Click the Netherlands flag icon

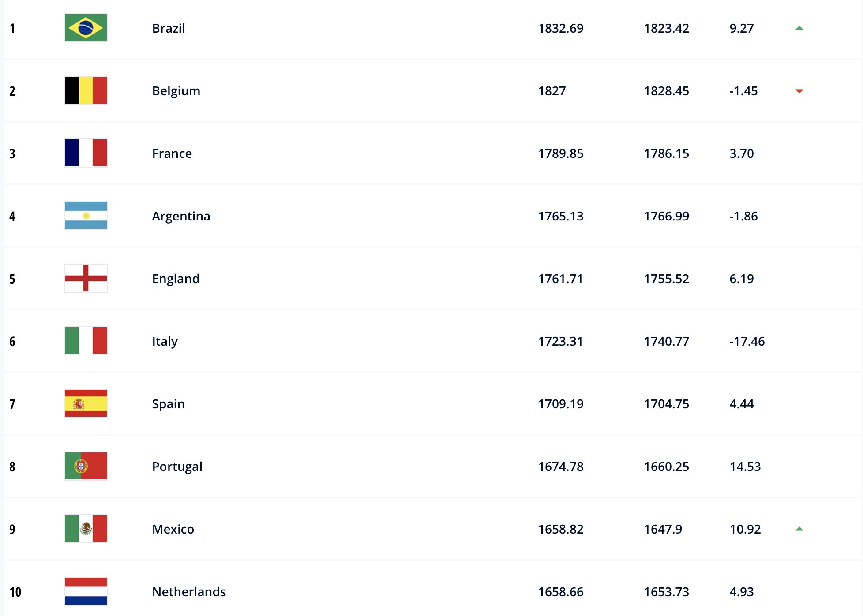(86, 591)
